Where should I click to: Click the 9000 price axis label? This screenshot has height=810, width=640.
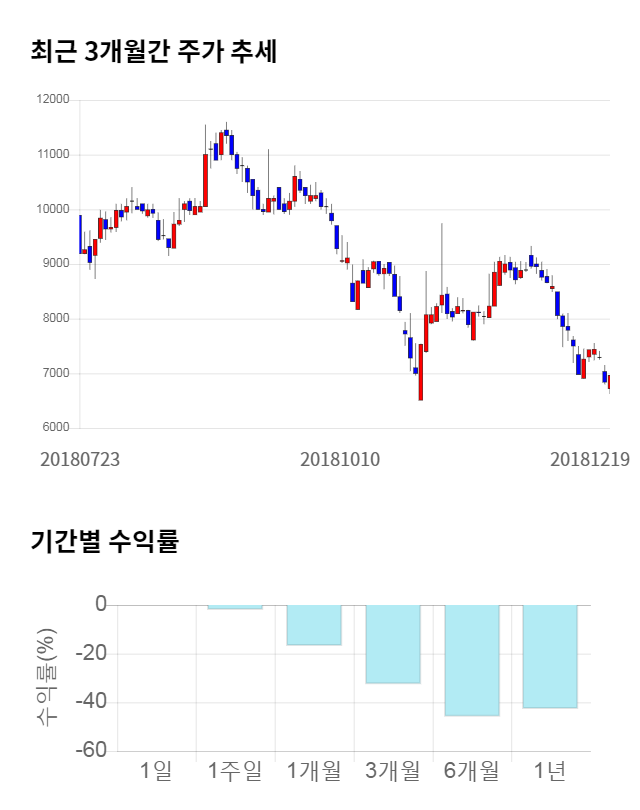point(54,264)
